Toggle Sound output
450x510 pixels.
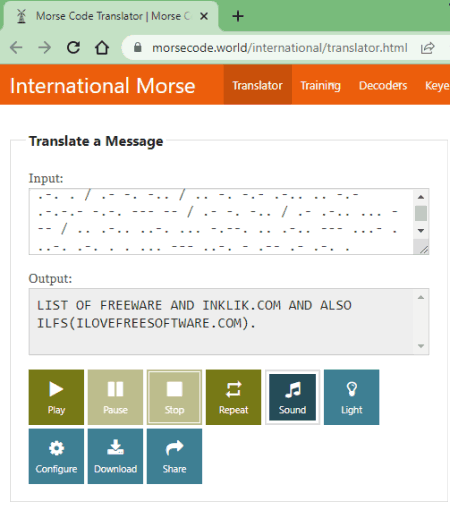(292, 397)
